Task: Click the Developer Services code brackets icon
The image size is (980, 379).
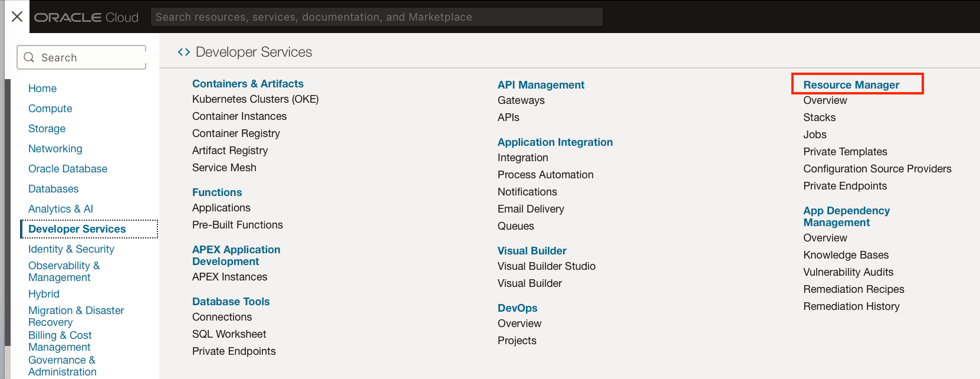Action: (x=184, y=52)
